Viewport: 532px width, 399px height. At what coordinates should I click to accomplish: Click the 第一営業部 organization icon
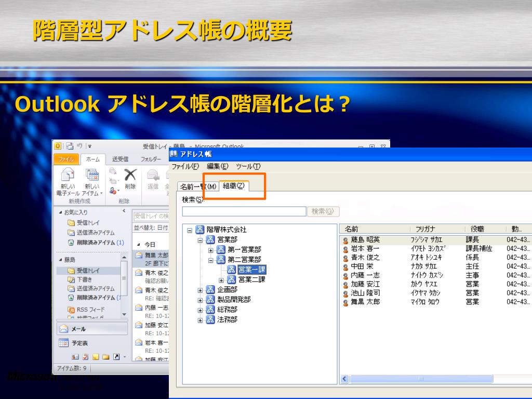click(x=221, y=250)
